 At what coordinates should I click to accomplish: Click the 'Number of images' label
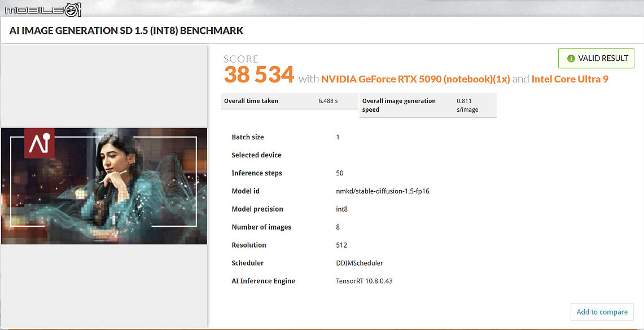pyautogui.click(x=261, y=227)
